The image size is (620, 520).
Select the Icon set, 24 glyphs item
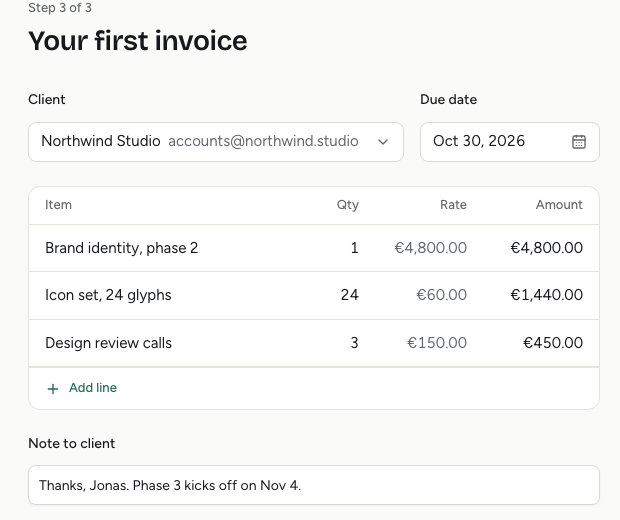[108, 295]
